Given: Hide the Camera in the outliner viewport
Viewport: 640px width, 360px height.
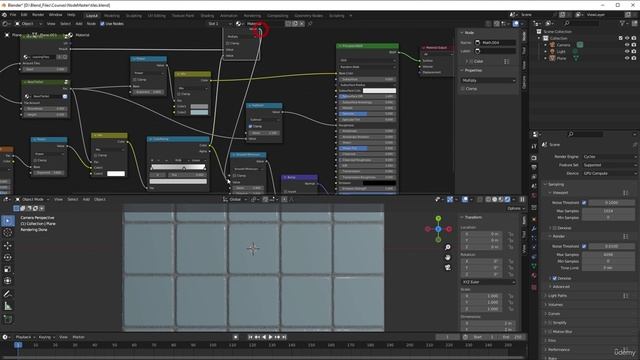Looking at the screenshot, I should pyautogui.click(x=627, y=45).
